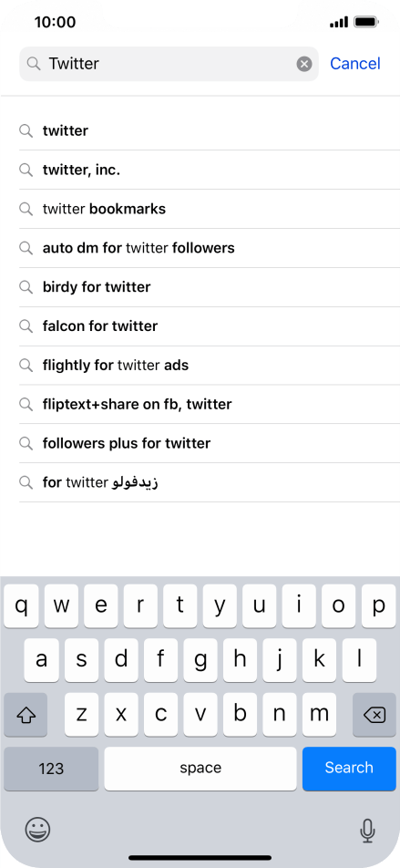The image size is (400, 868).
Task: Cancel the search
Action: click(x=355, y=64)
